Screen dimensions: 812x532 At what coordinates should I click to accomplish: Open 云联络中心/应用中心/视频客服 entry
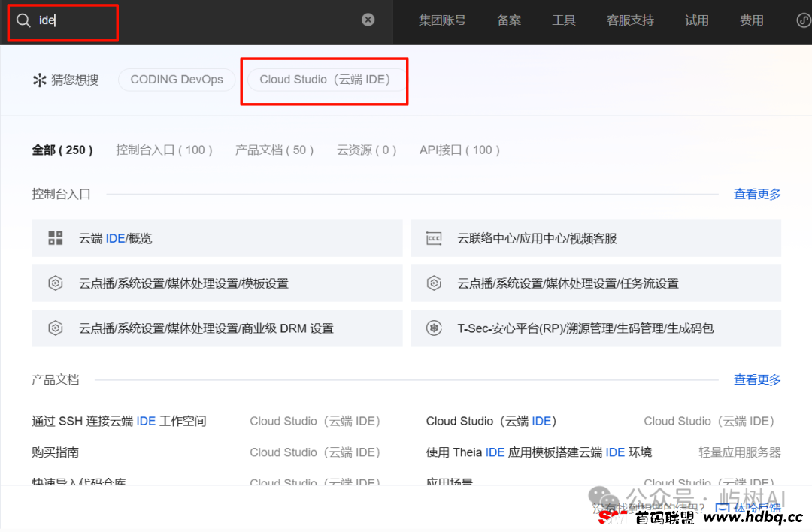click(595, 238)
